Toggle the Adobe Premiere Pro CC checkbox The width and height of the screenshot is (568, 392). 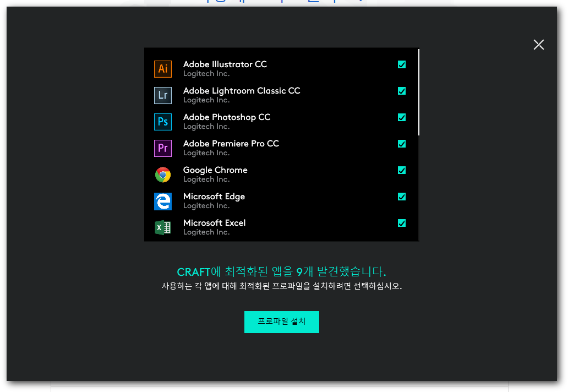(x=401, y=144)
